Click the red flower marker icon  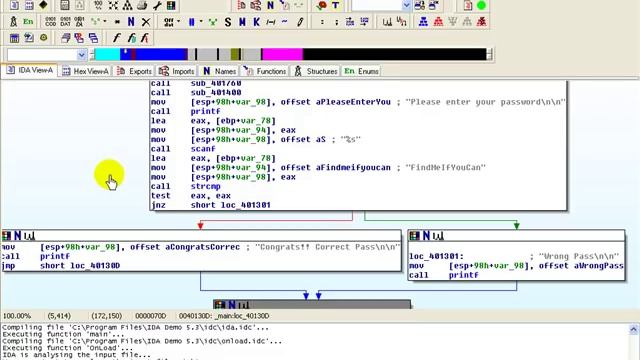[x=322, y=5]
